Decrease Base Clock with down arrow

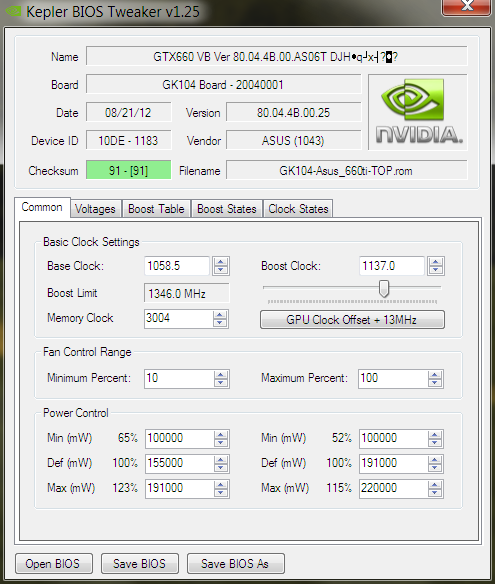[221, 270]
